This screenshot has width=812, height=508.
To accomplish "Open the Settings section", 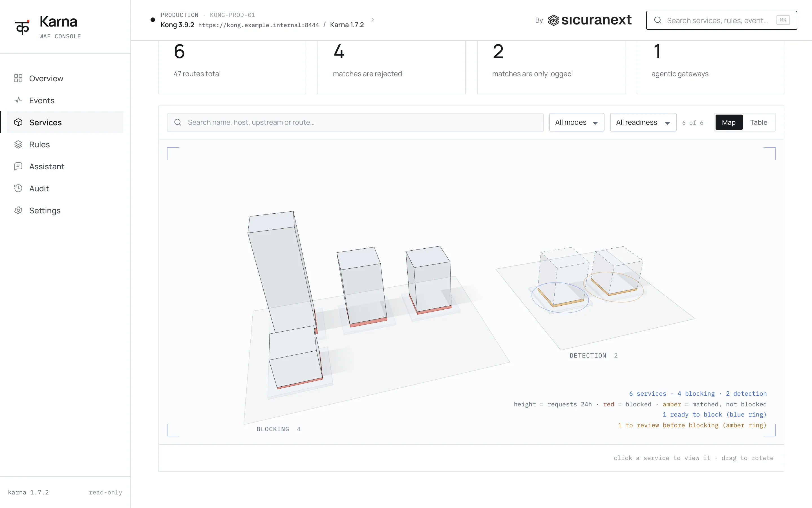I will [65, 210].
